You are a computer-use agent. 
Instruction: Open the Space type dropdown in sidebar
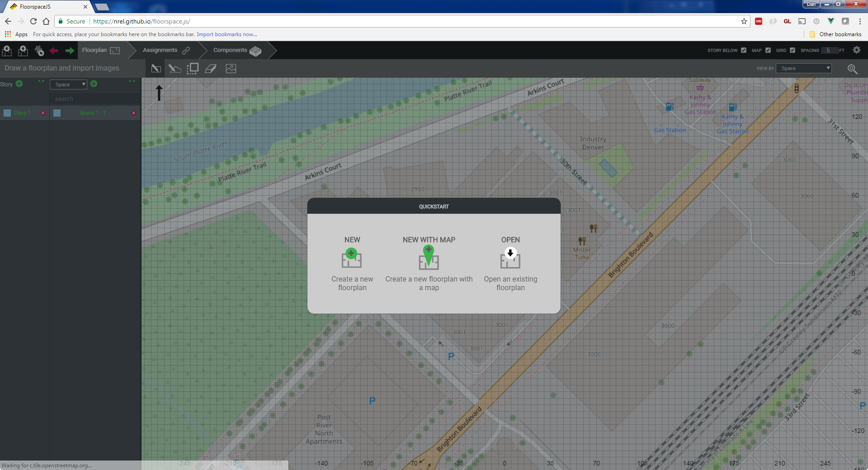pos(68,85)
